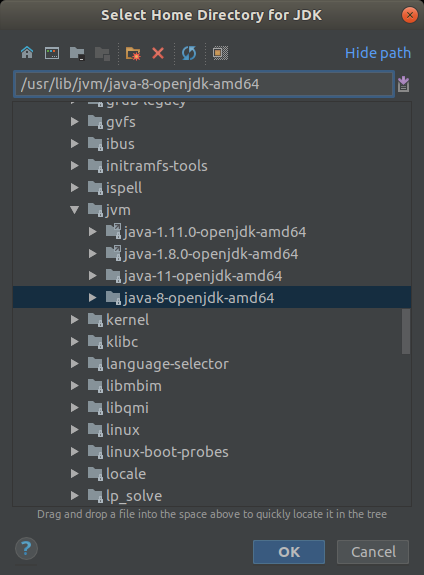Image resolution: width=424 pixels, height=575 pixels.
Task: Select the linux-boot-probes folder
Action: (x=167, y=452)
